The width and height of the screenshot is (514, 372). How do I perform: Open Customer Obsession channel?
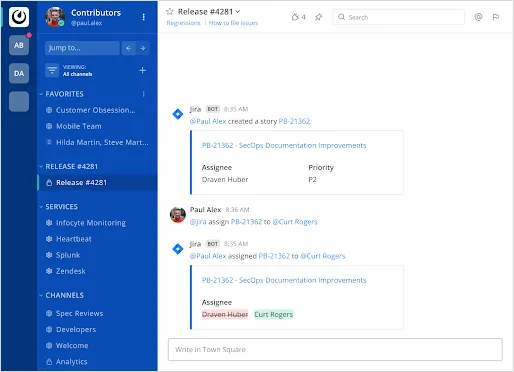coord(96,110)
